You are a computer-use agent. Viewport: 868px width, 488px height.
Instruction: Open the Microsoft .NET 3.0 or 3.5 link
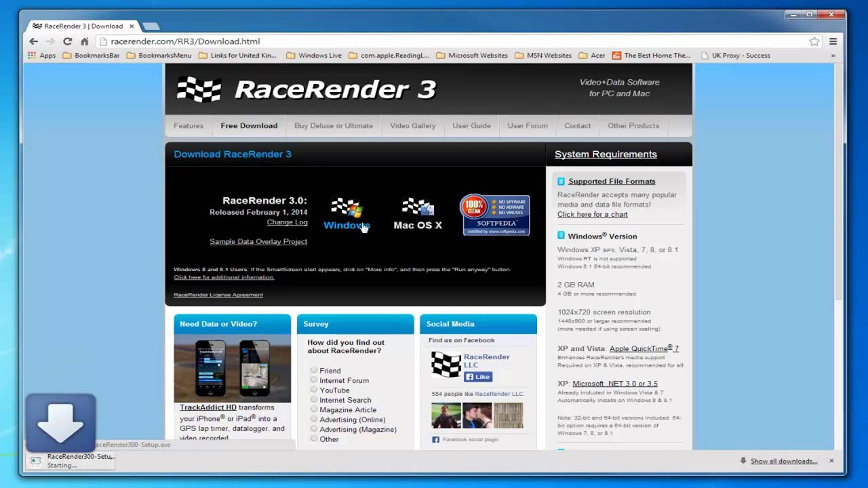coord(615,384)
